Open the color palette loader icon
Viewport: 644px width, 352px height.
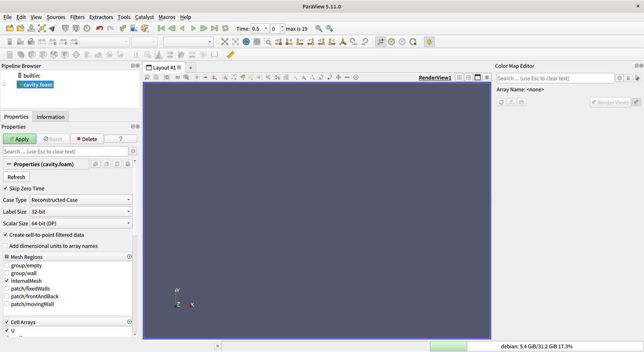click(x=144, y=29)
